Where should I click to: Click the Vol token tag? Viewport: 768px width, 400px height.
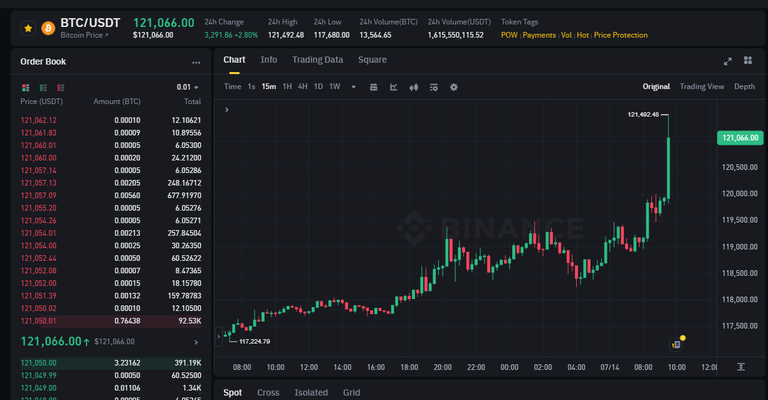coord(566,35)
